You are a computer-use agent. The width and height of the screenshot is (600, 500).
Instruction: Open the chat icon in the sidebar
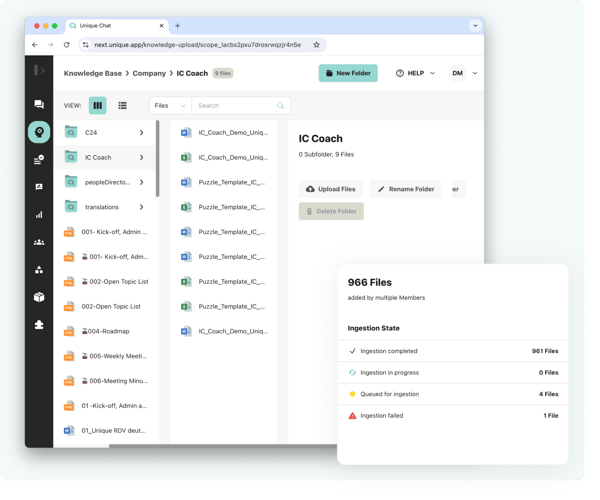point(39,104)
